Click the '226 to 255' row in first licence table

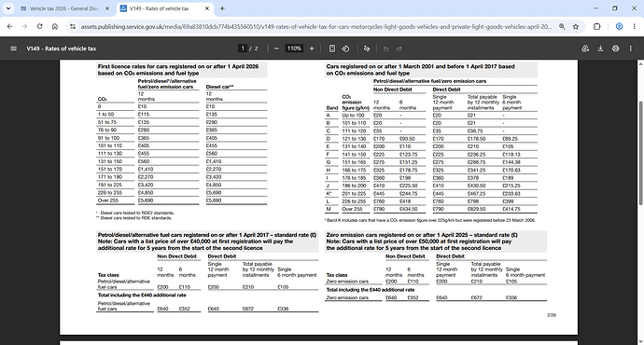tap(182, 192)
